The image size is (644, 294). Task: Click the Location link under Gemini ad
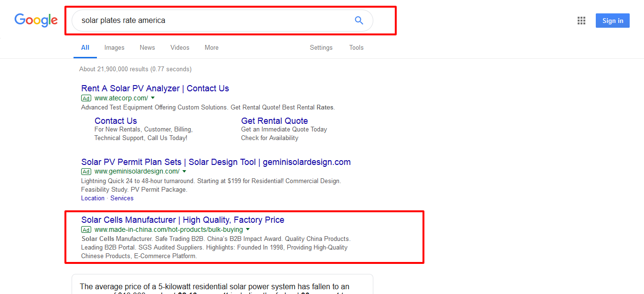pos(93,198)
